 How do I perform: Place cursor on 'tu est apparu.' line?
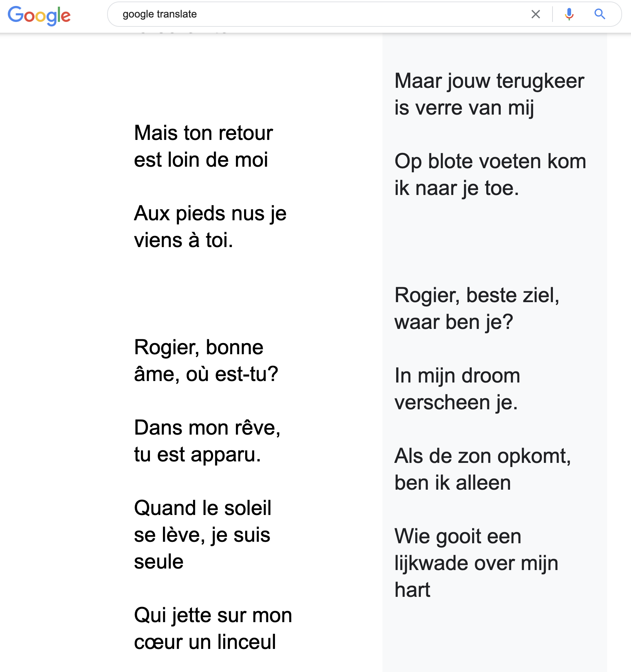pos(197,455)
